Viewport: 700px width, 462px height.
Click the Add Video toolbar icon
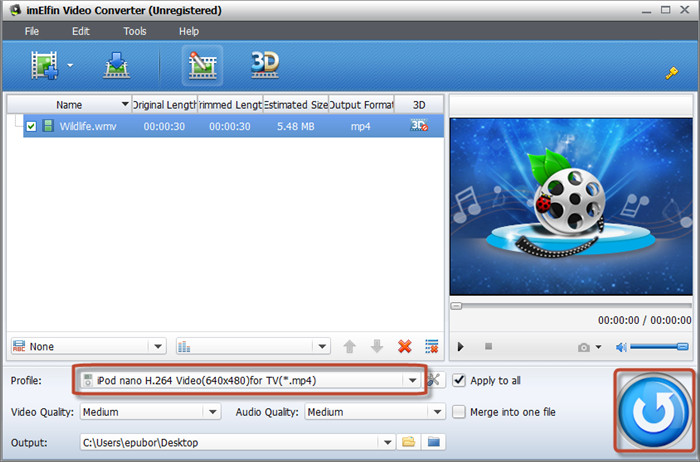click(x=44, y=66)
